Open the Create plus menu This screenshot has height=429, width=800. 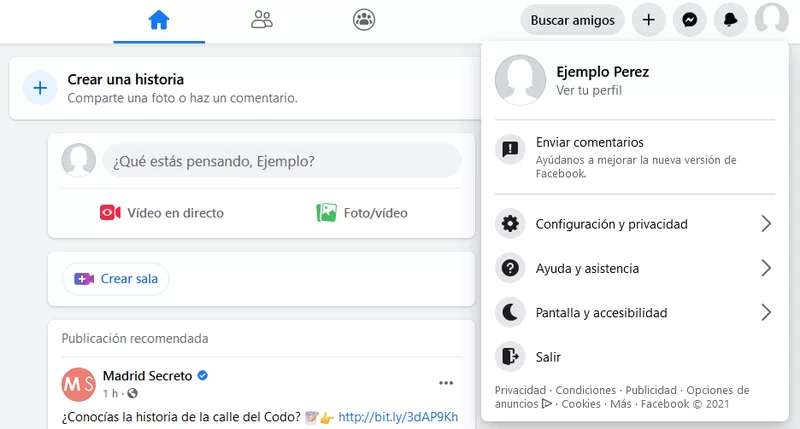point(648,20)
